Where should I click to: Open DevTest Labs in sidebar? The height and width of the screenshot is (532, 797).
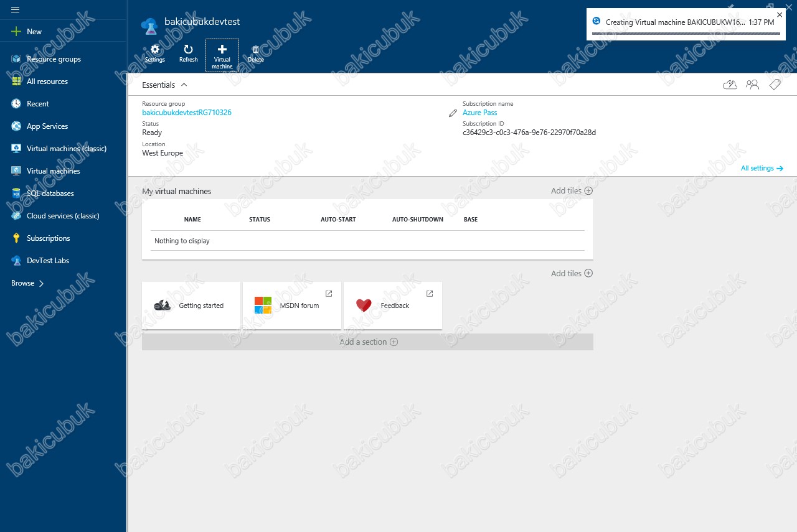point(48,261)
